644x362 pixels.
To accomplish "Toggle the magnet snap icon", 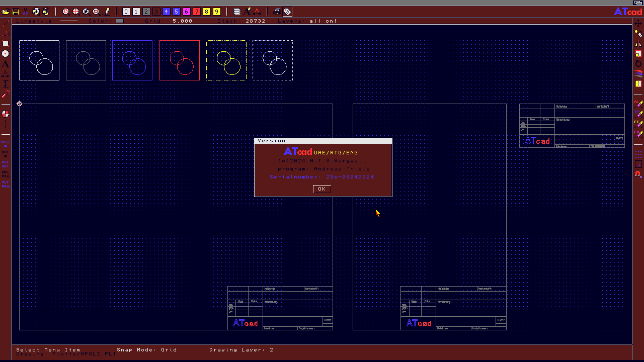I will point(638,174).
